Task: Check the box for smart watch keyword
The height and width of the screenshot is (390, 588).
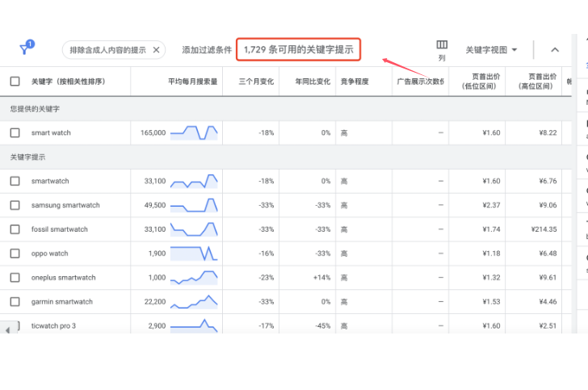Action: tap(15, 132)
